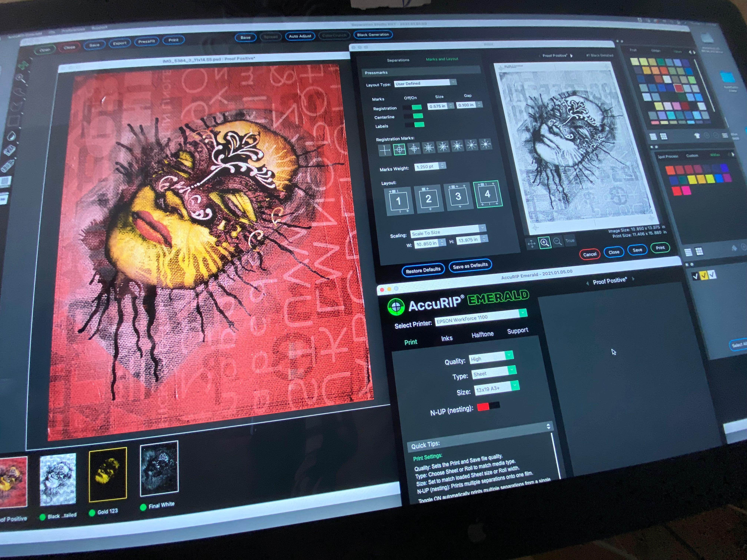
Task: Select the Gold 123 channel thumbnail
Action: click(x=108, y=474)
